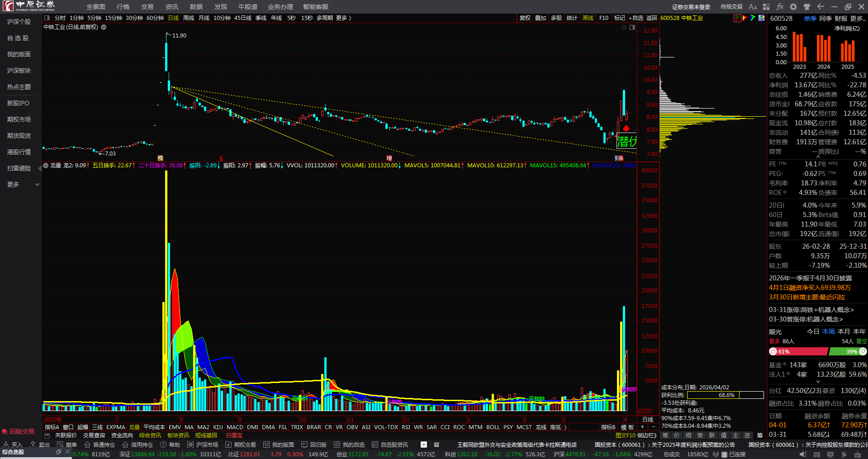Click the diamond icon above the price chart
The height and width of the screenshot is (459, 868).
[x=624, y=27]
